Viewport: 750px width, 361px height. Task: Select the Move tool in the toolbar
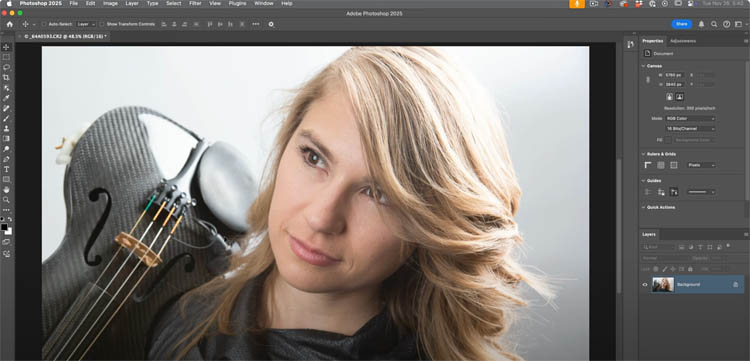6,47
